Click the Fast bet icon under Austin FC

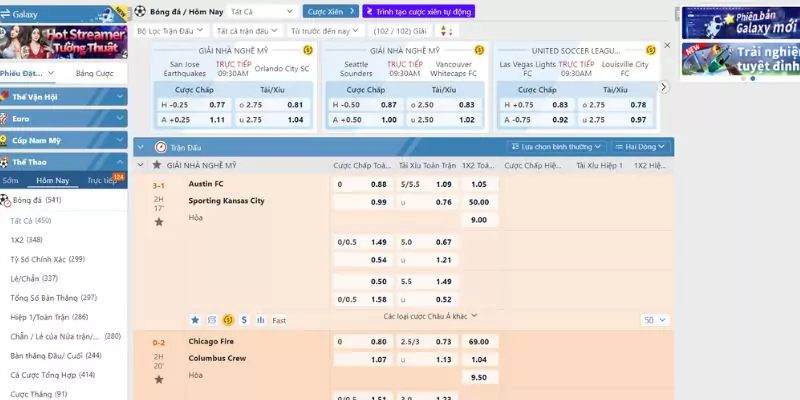pos(279,320)
